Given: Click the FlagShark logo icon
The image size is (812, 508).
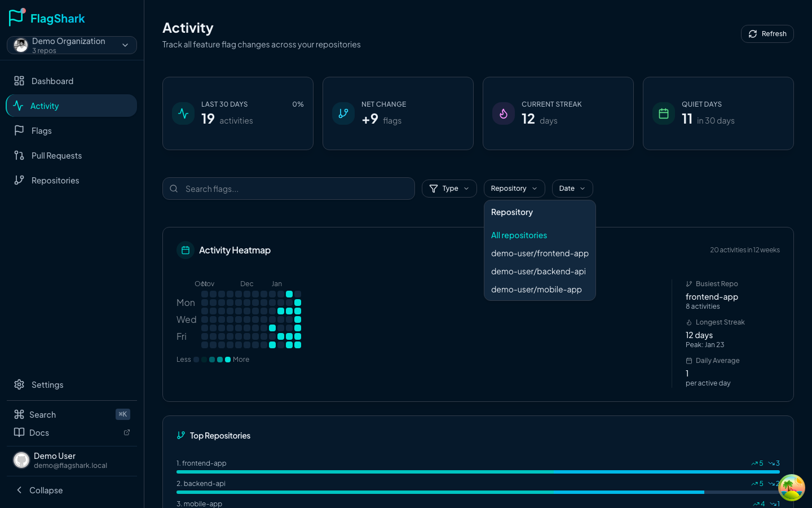Looking at the screenshot, I should [x=17, y=17].
